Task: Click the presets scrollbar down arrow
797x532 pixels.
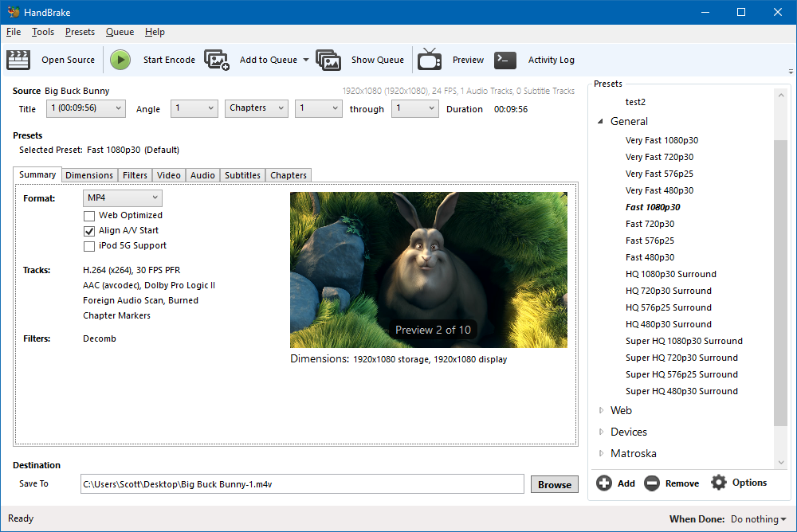Action: coord(781,463)
